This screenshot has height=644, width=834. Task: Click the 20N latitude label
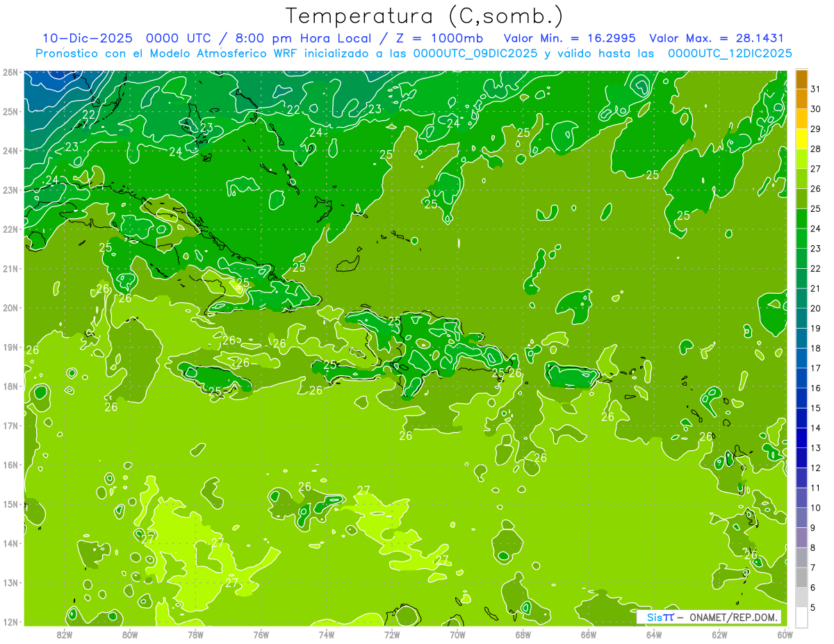pos(10,308)
